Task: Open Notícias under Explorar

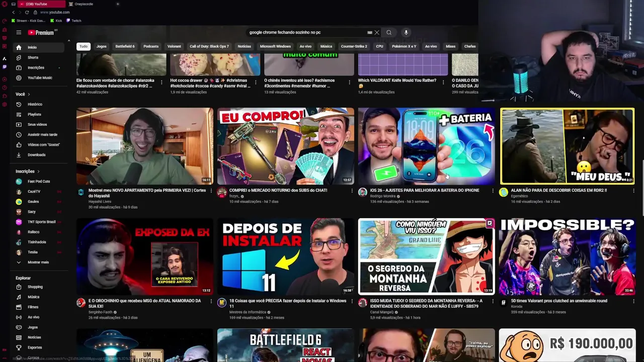Action: pyautogui.click(x=34, y=337)
